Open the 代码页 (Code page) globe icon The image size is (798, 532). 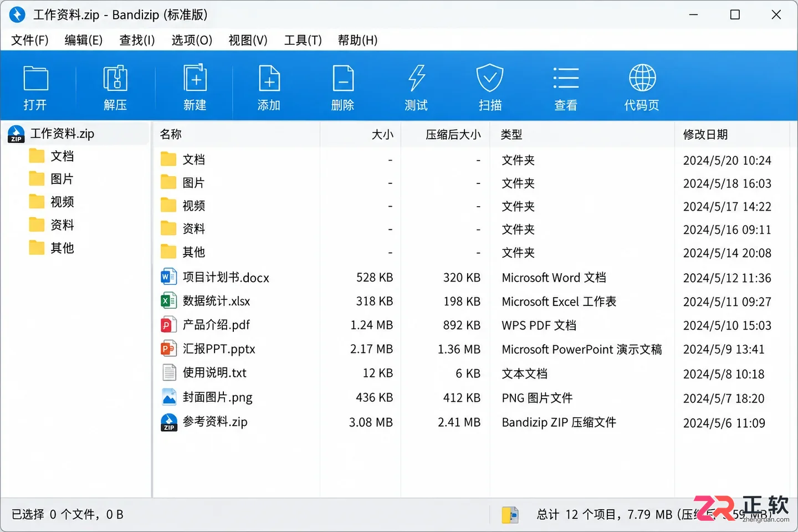tap(642, 78)
